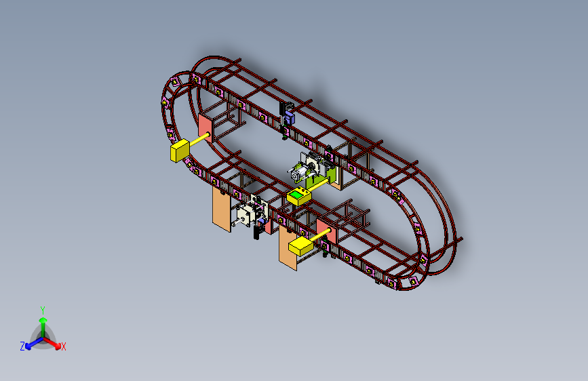588x381 pixels.
Task: Click the blue Z axis of the orientation triad
Action: (34, 343)
